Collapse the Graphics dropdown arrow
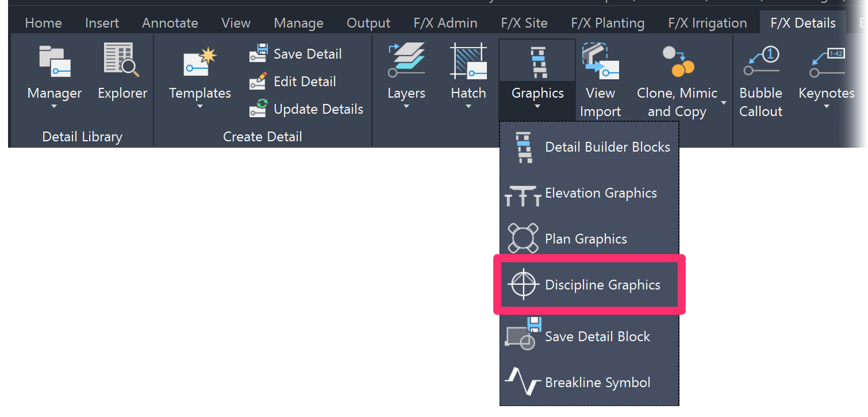 pos(538,106)
